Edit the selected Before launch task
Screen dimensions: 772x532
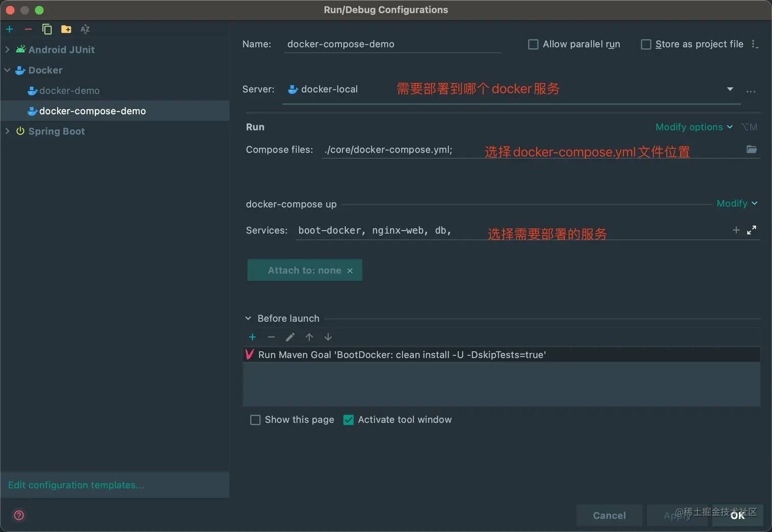[290, 337]
